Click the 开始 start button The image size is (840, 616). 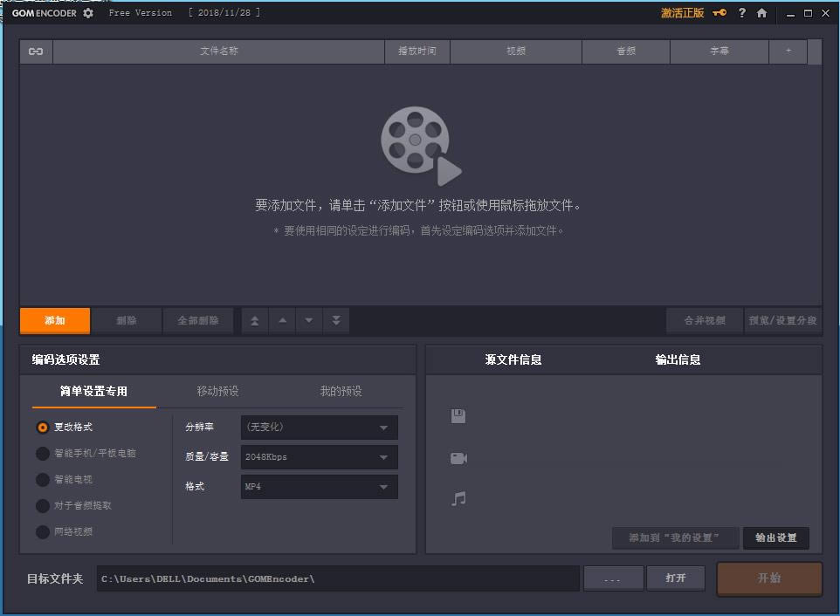tap(769, 578)
